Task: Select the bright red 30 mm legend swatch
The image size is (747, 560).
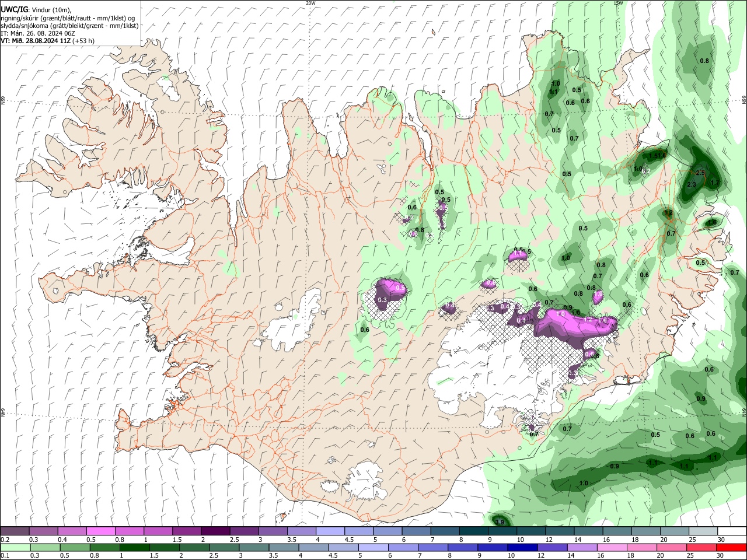Action: pos(732,547)
